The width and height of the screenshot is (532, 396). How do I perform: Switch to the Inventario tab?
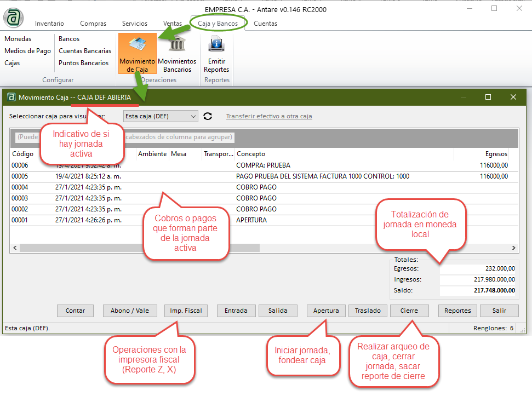(x=49, y=24)
